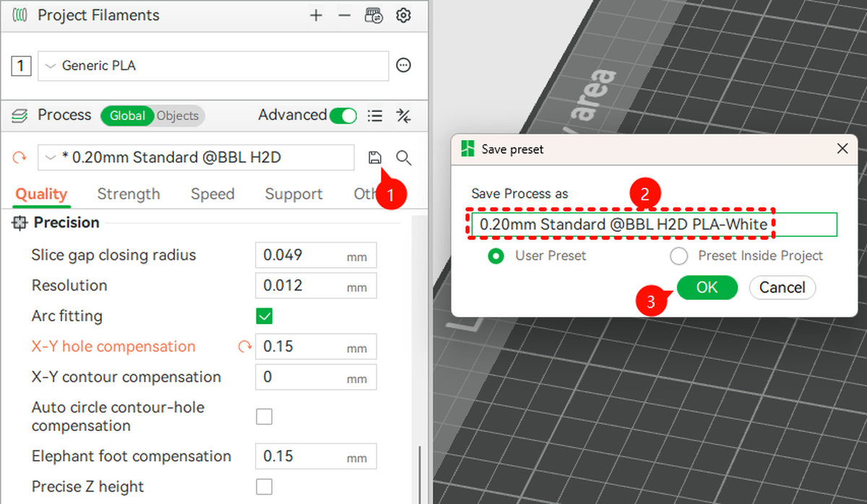Open the Generic PLA filament dropdown
The height and width of the screenshot is (504, 867).
click(213, 66)
